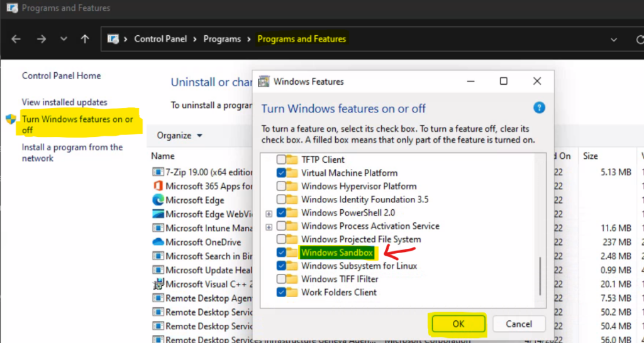
Task: Uncheck the Windows Sandbox checkbox
Action: pos(281,253)
